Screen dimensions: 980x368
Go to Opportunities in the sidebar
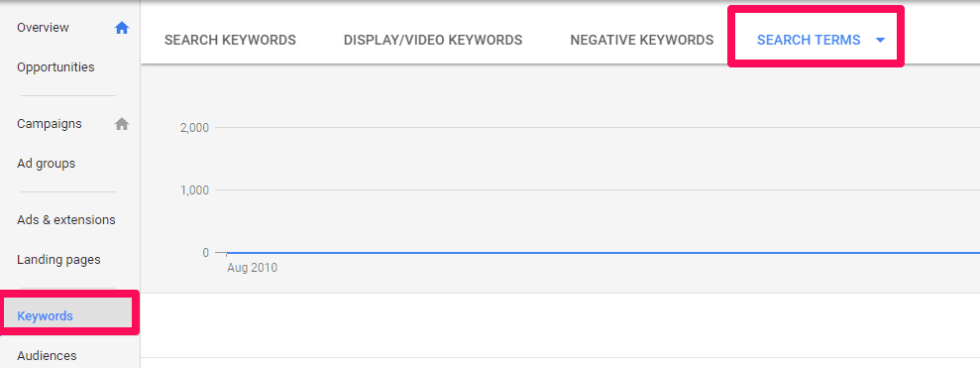[55, 67]
